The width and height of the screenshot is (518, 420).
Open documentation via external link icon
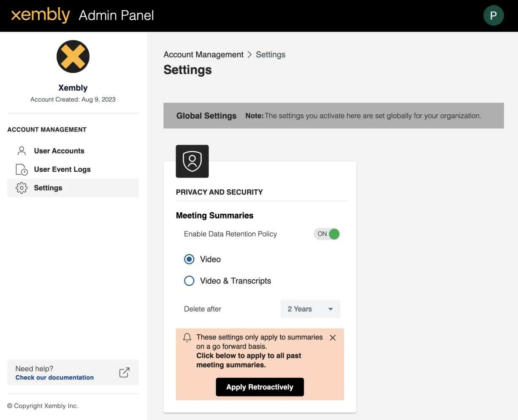124,372
